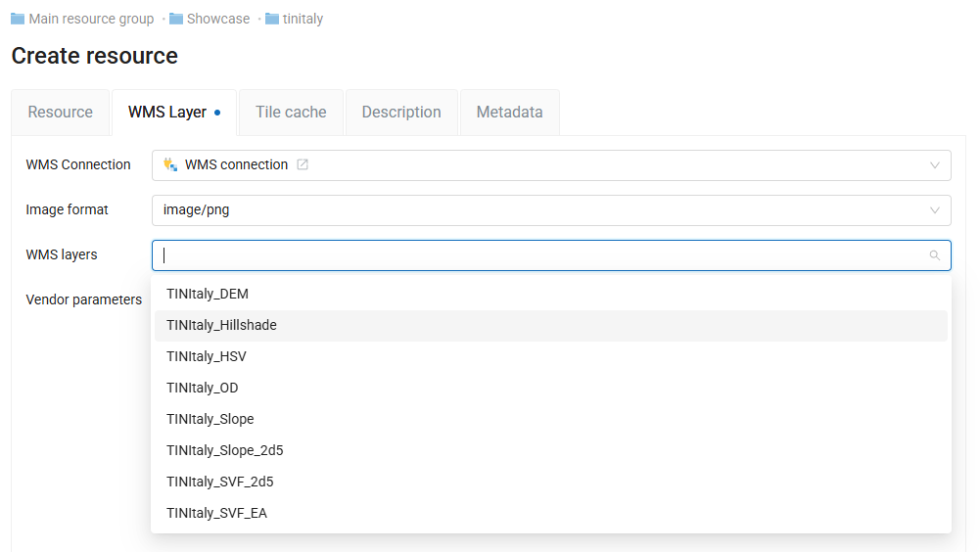Expand the Image format dropdown arrow
This screenshot has height=552, width=980.
pos(934,210)
